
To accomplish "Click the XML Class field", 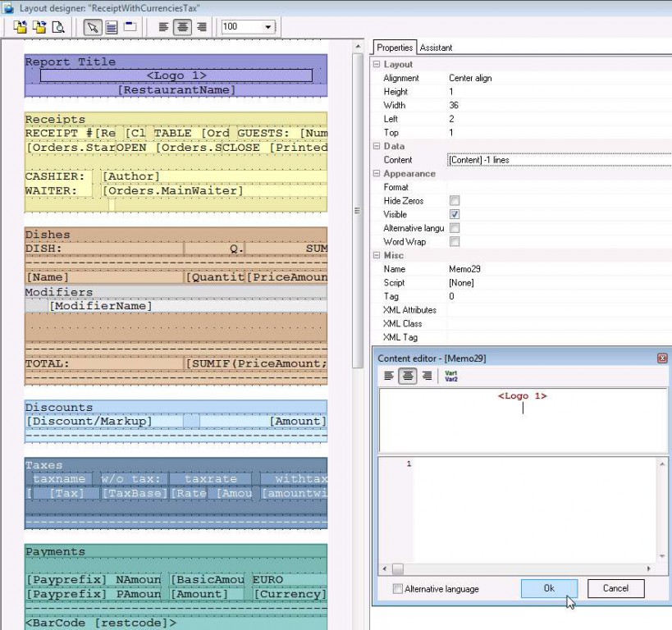I will (x=560, y=324).
